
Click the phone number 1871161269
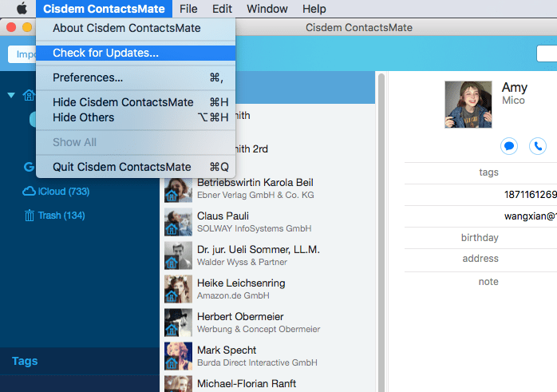(531, 194)
